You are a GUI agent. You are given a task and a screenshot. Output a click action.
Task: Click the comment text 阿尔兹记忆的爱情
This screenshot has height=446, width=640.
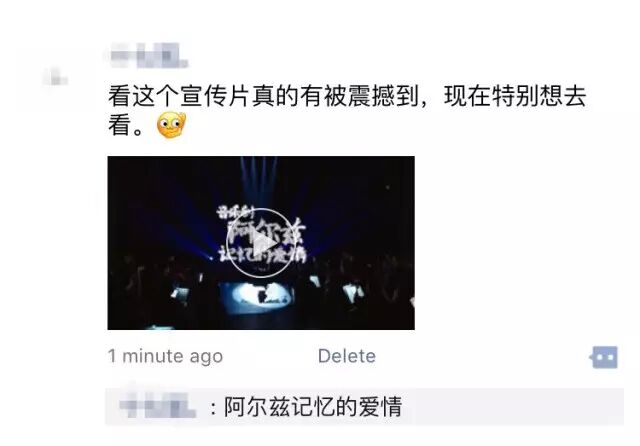[313, 406]
